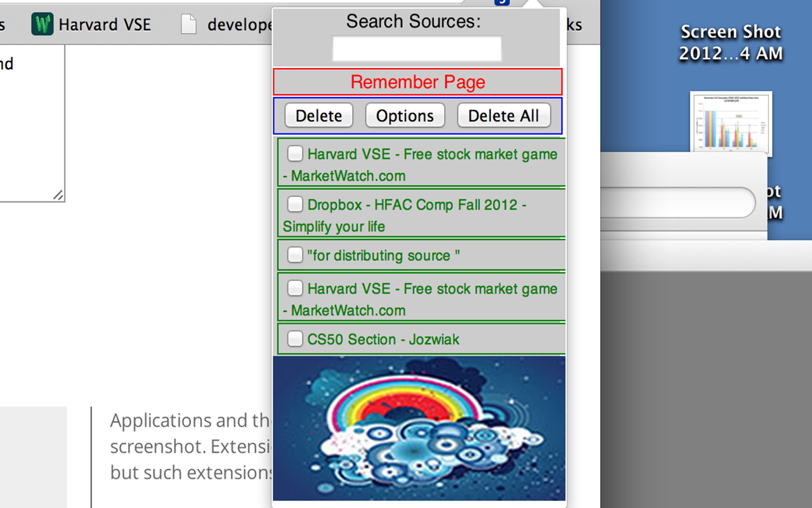
Task: Click the Remember Page button
Action: pos(417,82)
